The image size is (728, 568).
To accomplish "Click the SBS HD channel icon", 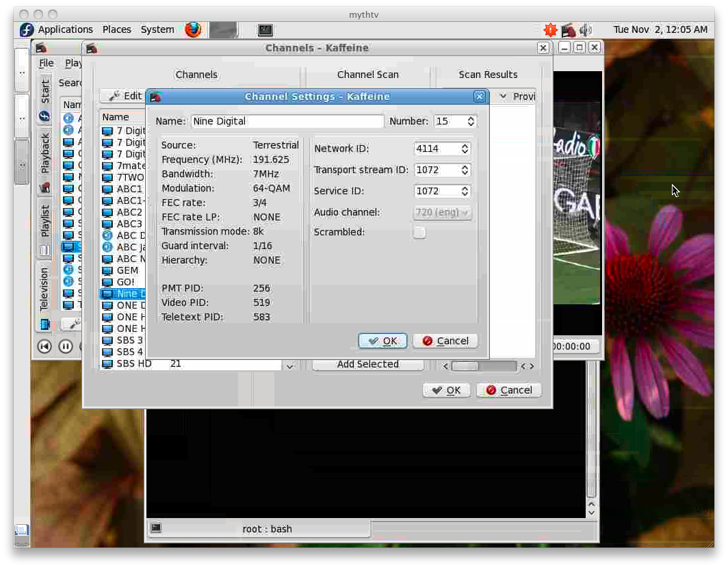I will 107,363.
